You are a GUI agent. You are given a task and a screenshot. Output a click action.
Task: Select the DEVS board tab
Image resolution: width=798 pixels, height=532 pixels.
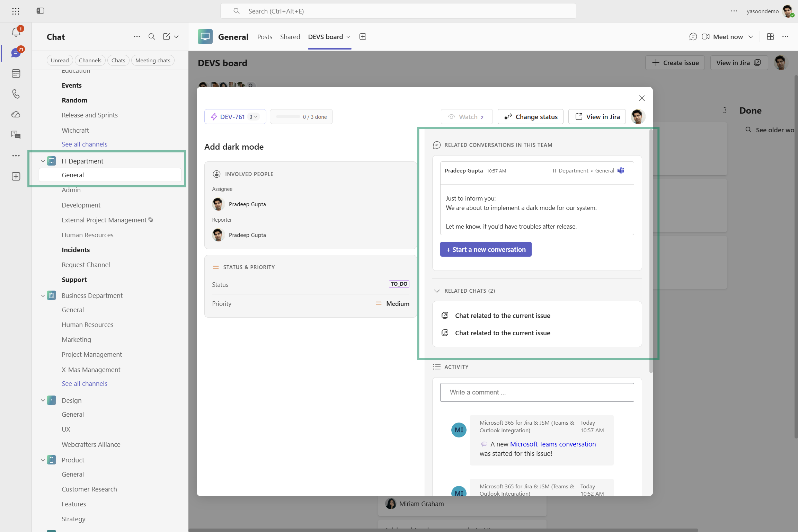[x=326, y=37]
